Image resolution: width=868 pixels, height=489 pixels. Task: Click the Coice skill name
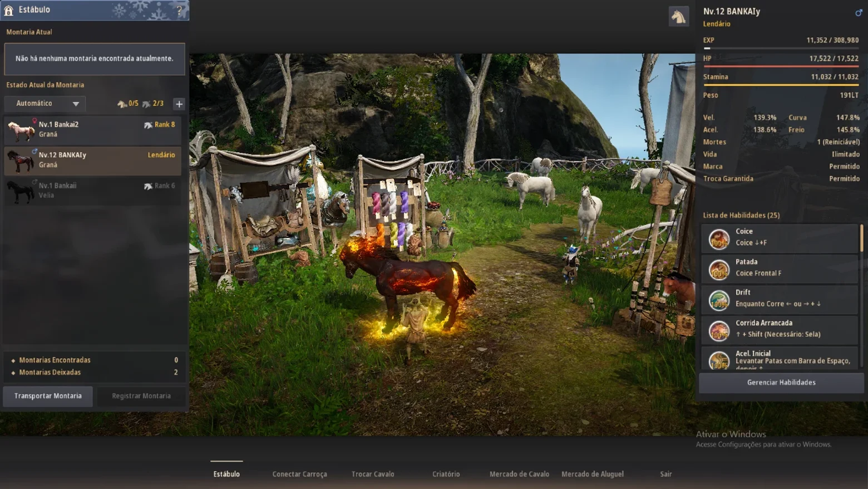[x=744, y=232]
